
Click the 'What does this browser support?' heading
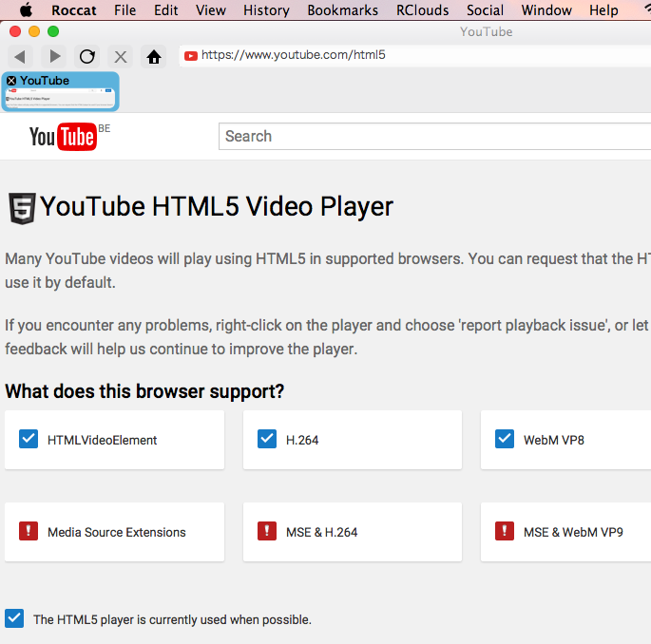click(x=144, y=391)
